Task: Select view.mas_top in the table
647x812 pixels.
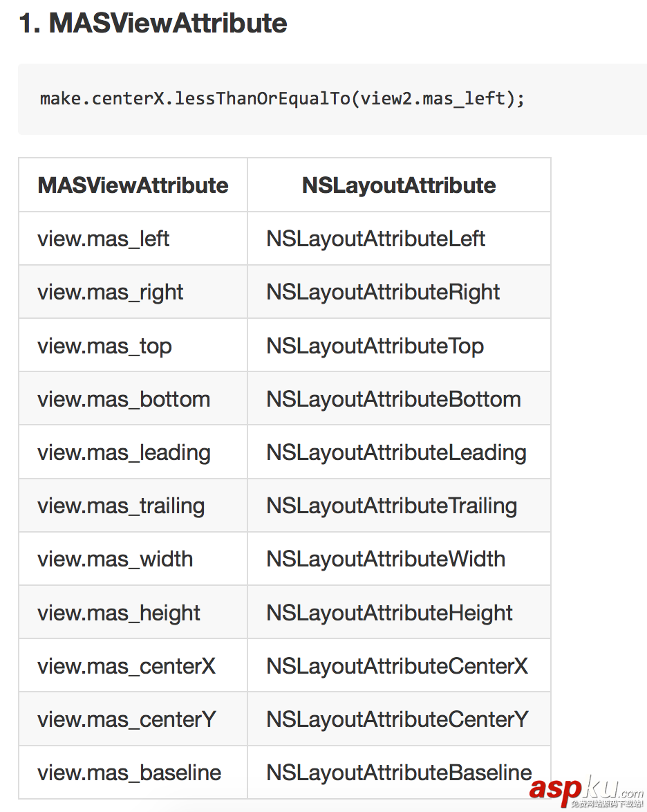Action: pos(104,346)
